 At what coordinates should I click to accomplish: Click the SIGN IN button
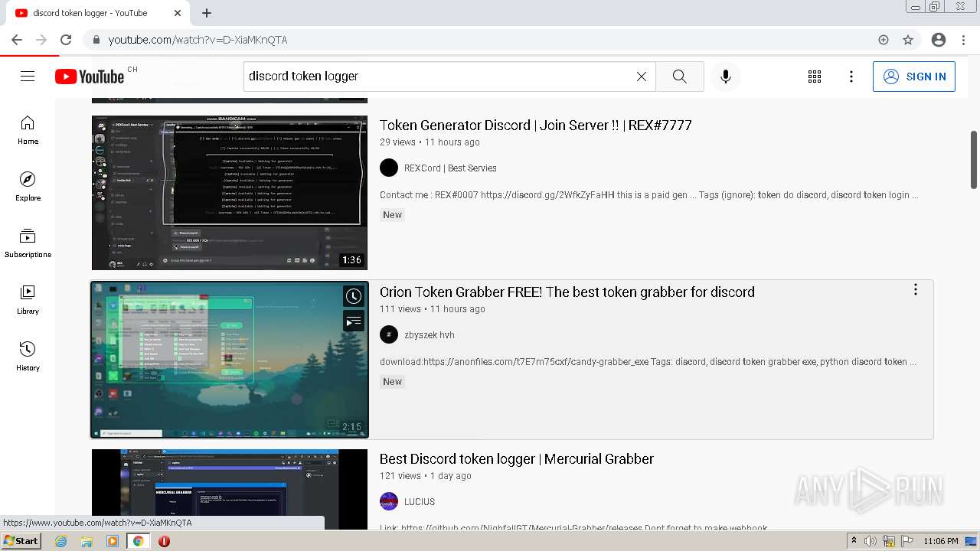tap(914, 77)
